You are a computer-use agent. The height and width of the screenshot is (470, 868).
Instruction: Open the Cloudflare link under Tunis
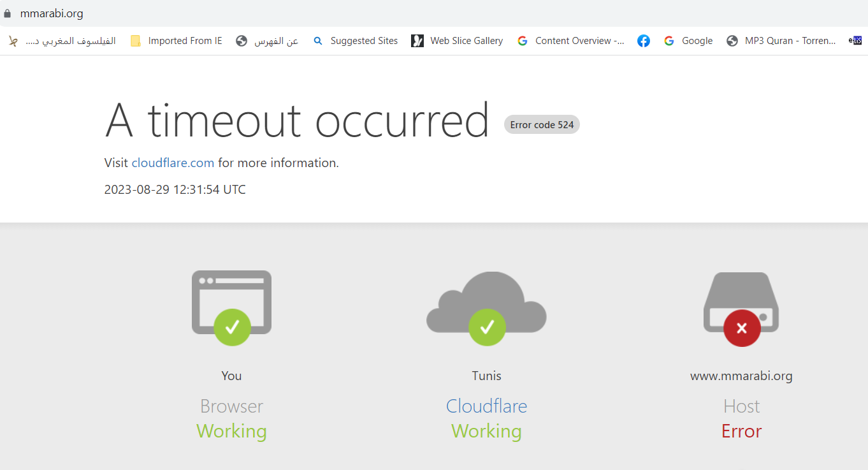click(x=486, y=406)
